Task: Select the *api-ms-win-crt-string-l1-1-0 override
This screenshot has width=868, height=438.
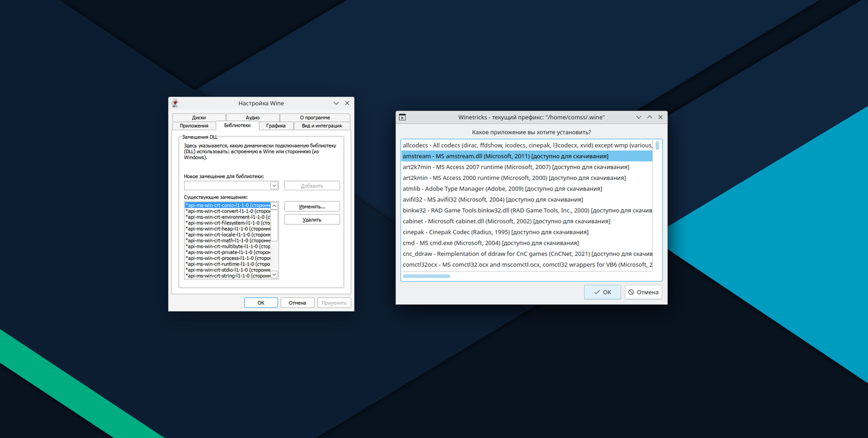Action: [227, 276]
